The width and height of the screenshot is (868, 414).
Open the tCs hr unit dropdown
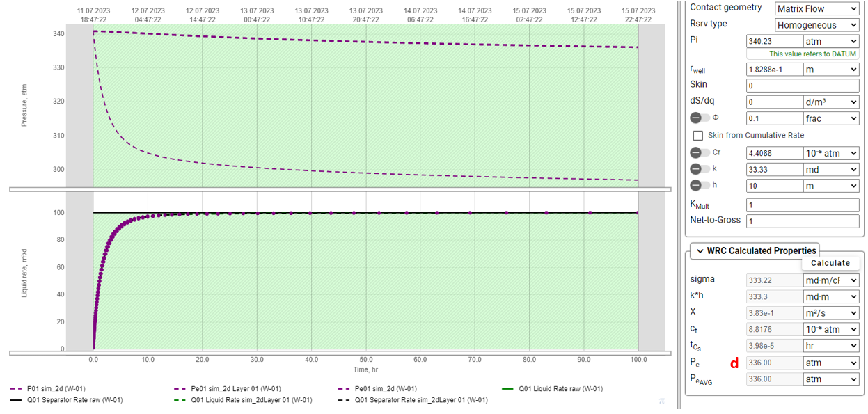click(x=831, y=346)
